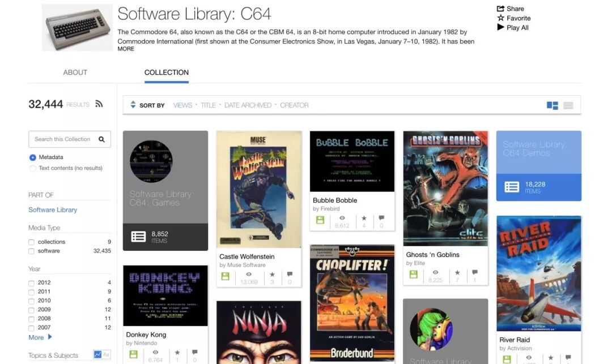Image resolution: width=612 pixels, height=364 pixels.
Task: Select the Metadata radio button
Action: coord(33,157)
